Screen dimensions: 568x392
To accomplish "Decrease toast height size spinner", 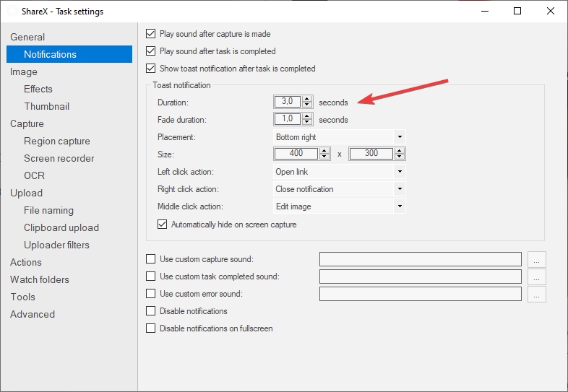I will click(400, 157).
